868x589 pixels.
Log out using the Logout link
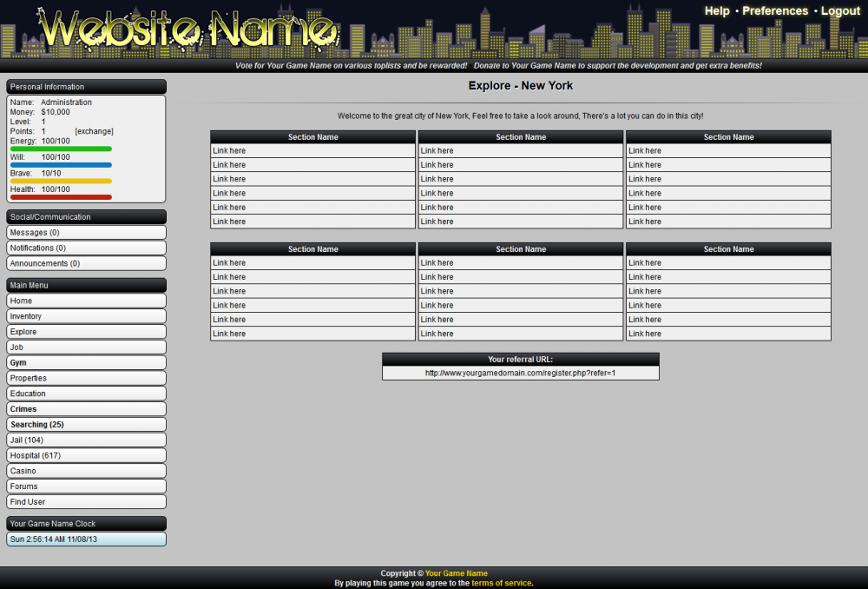coord(840,11)
